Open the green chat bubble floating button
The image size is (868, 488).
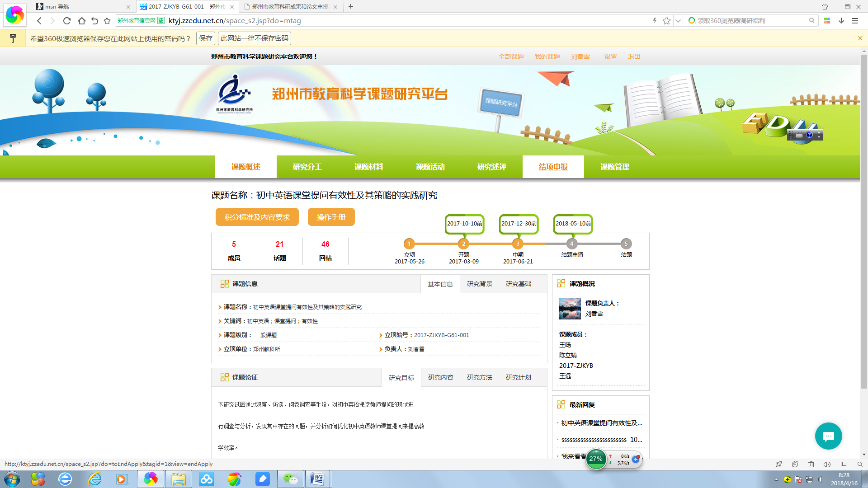828,436
